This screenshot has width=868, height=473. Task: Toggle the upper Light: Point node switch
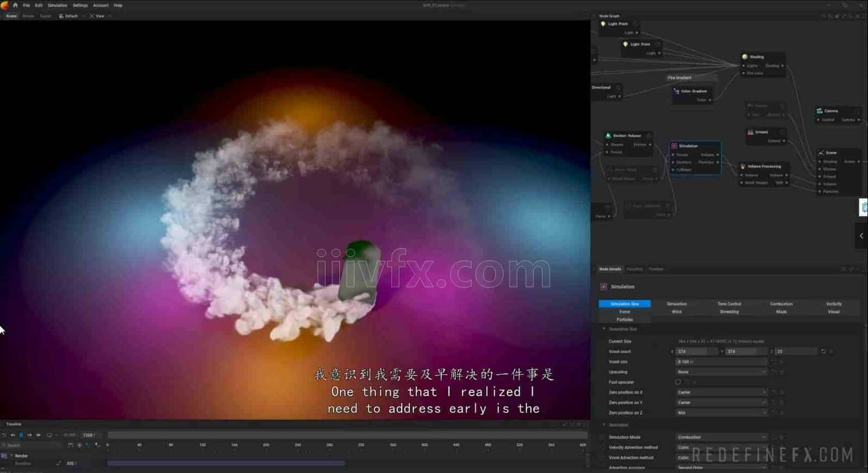coord(635,24)
